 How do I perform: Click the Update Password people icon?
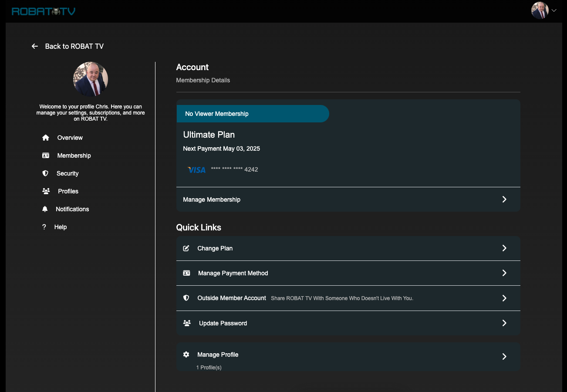click(x=187, y=323)
